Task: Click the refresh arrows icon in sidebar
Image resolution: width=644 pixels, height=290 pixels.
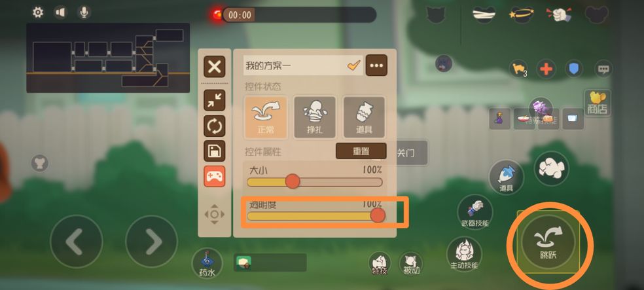Action: point(215,126)
